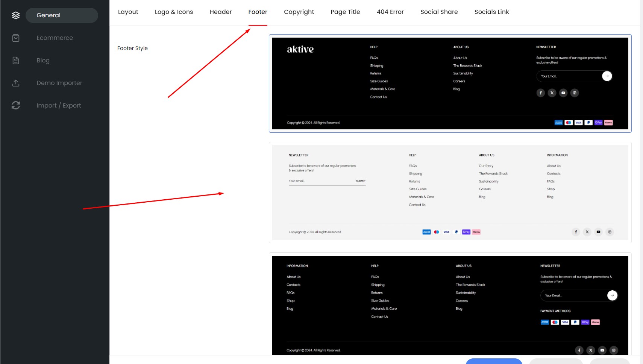The image size is (643, 364).
Task: Click the General layers icon in sidebar
Action: [16, 15]
